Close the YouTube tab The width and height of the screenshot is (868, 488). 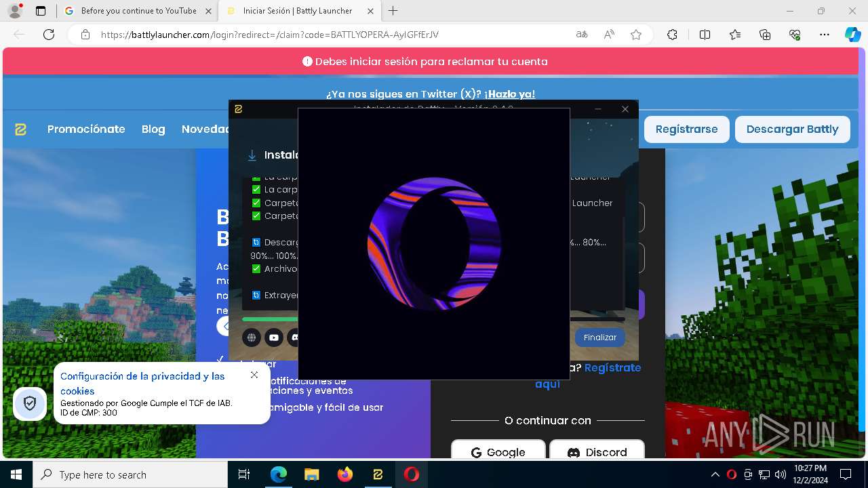[x=208, y=11]
